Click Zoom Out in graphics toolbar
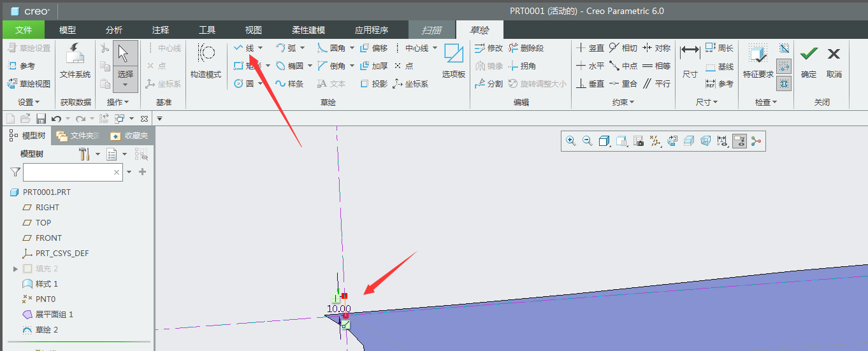The height and width of the screenshot is (351, 868). coord(588,141)
